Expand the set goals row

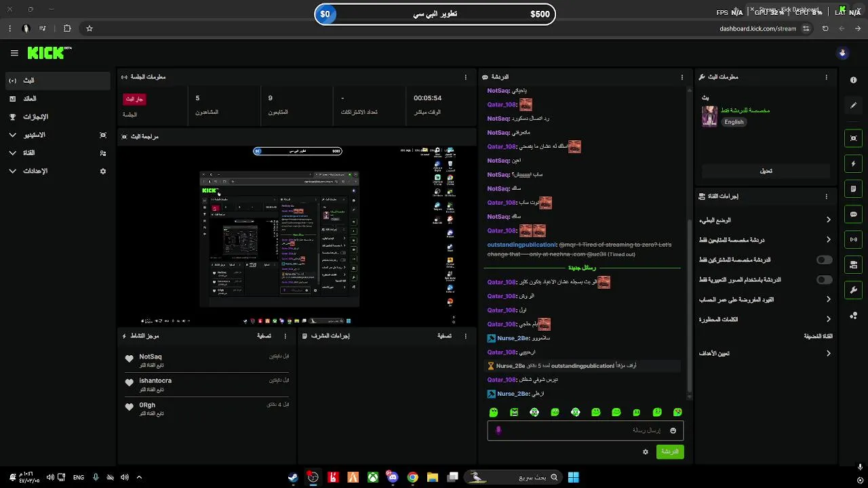click(766, 353)
